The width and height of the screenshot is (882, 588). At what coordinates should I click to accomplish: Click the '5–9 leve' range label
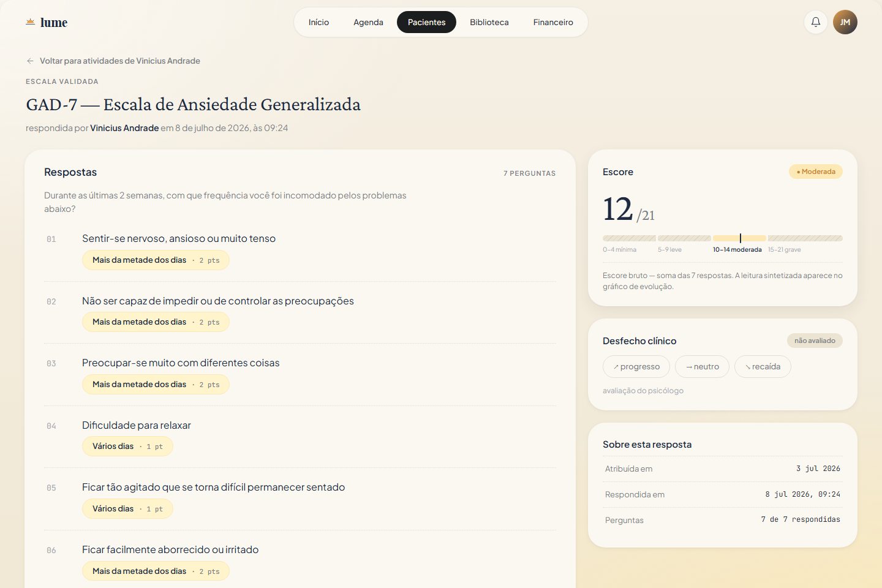click(669, 249)
